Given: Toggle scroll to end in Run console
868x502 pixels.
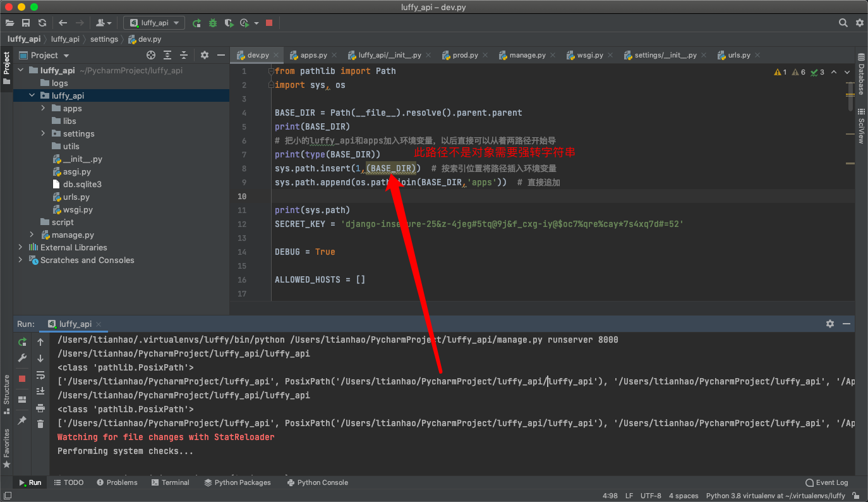Looking at the screenshot, I should point(40,391).
